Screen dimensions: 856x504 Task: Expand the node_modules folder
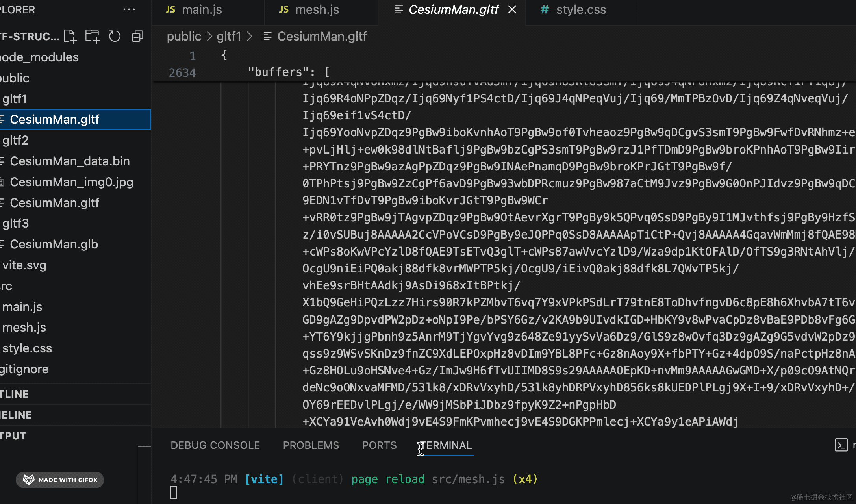[75, 57]
